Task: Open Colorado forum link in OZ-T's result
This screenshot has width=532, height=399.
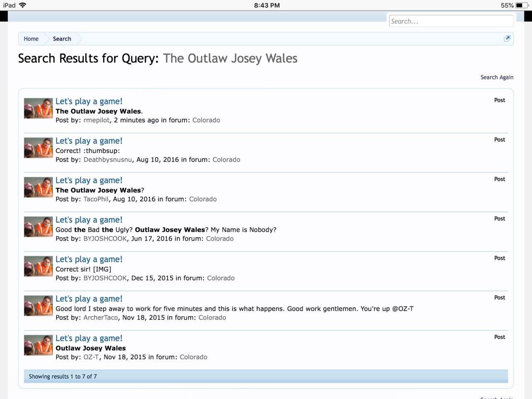Action: pos(193,357)
